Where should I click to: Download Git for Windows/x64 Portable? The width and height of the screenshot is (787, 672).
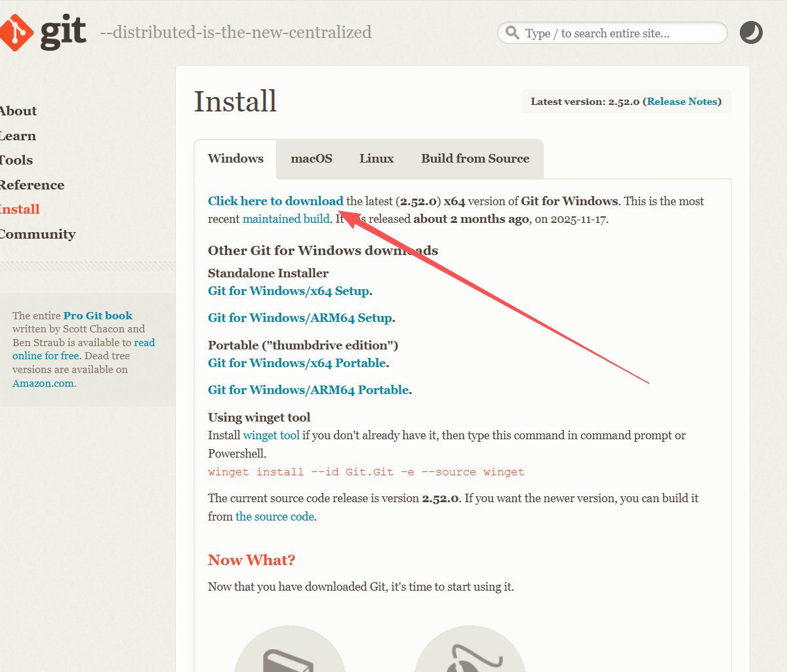point(297,363)
